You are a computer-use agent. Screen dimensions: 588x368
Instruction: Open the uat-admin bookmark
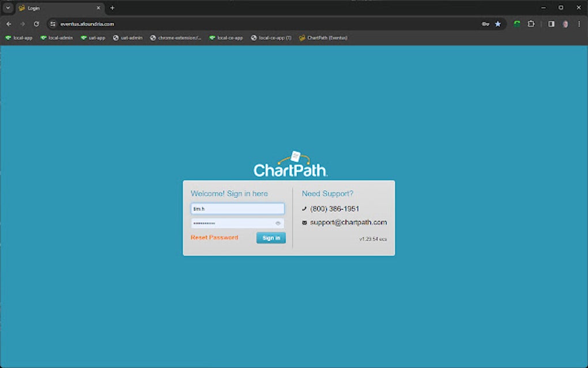[128, 38]
